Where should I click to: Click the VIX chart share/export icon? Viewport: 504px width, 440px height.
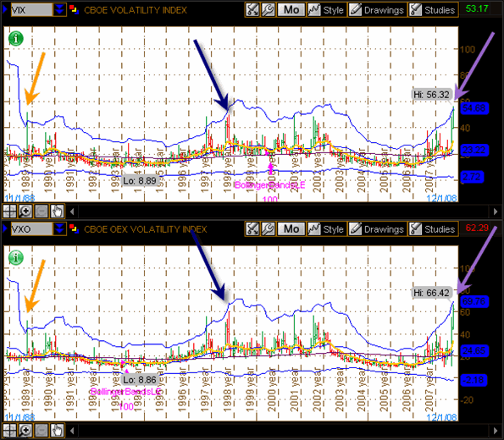coord(252,10)
